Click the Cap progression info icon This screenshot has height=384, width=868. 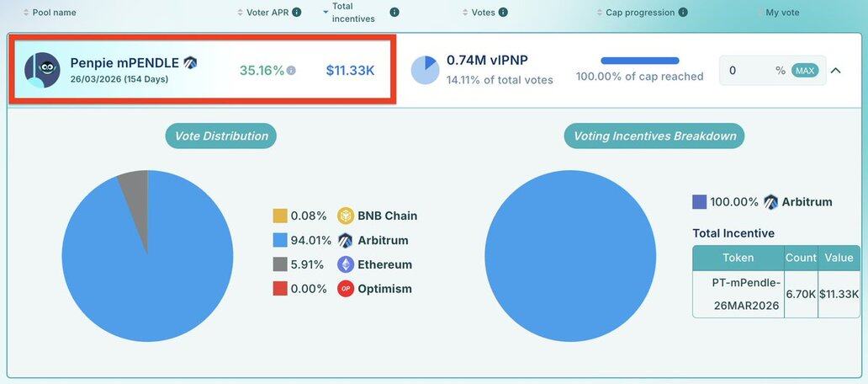click(x=683, y=13)
